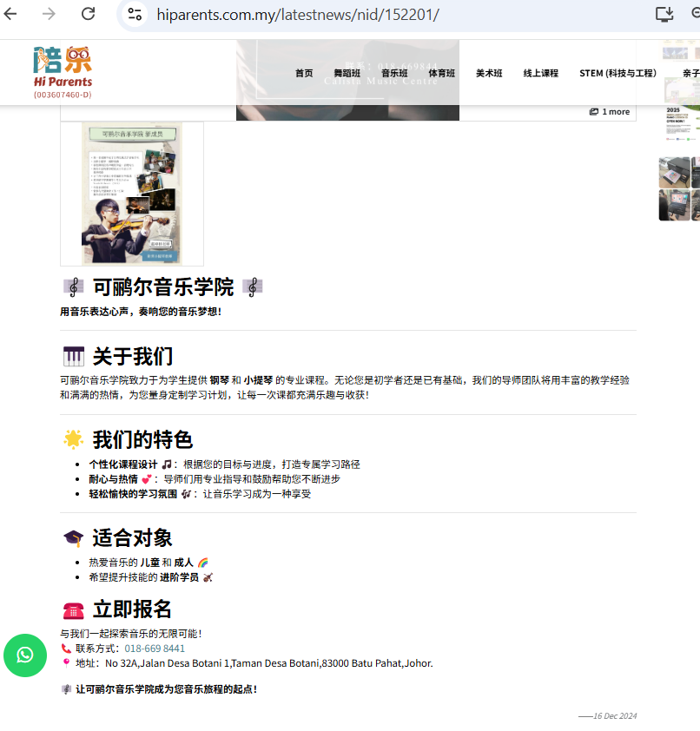Click the sun icon beside 我们的特色
700x731 pixels.
(x=74, y=439)
